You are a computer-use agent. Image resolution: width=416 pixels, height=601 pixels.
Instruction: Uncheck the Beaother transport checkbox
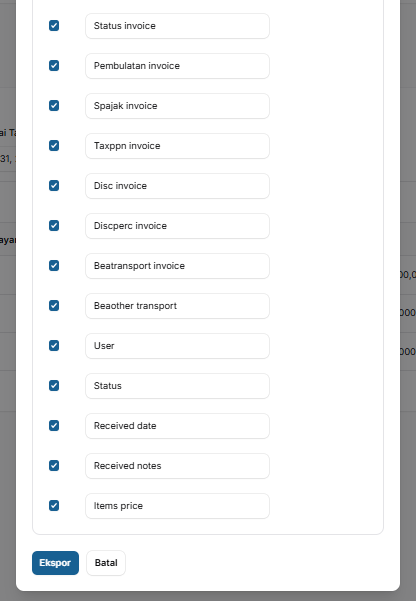(54, 305)
